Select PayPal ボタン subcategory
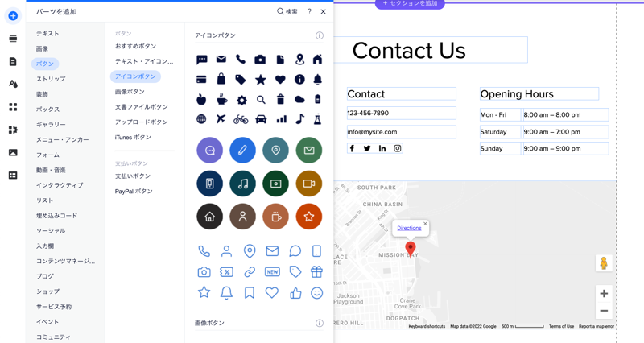This screenshot has height=343, width=644. (134, 192)
